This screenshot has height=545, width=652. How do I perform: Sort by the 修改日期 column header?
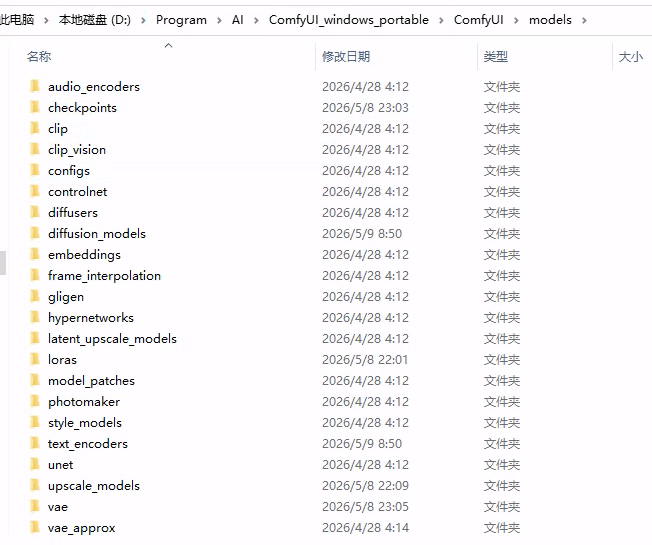pyautogui.click(x=346, y=57)
